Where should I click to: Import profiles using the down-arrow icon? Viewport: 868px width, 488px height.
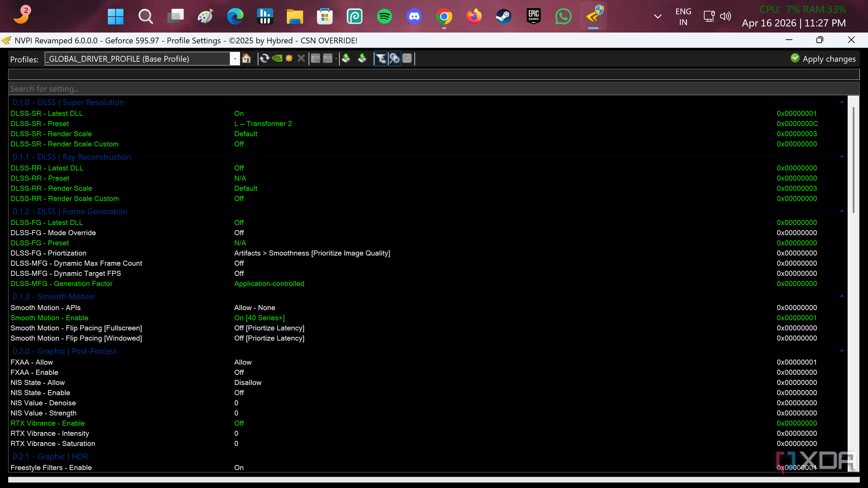tap(362, 58)
